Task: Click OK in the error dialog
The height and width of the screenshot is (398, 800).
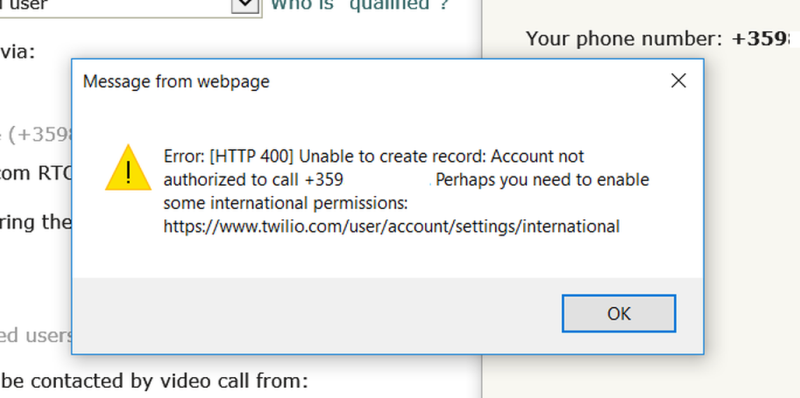Action: tap(619, 313)
